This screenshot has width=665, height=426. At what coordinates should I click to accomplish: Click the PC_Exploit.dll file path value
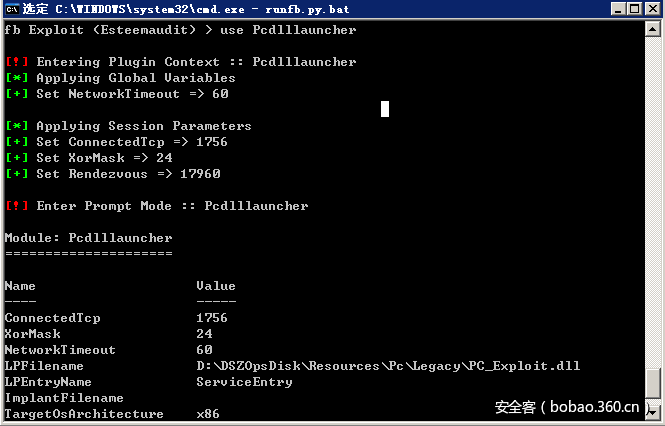tap(388, 366)
